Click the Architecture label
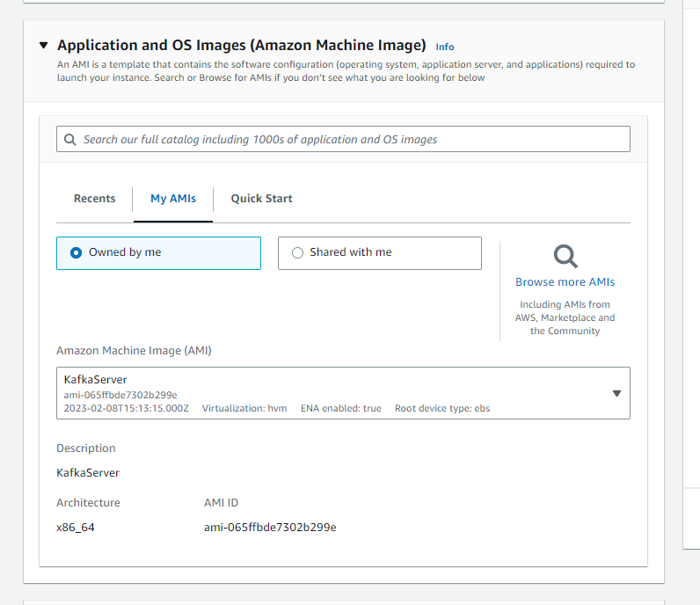Screen dimensions: 700x605 88,503
